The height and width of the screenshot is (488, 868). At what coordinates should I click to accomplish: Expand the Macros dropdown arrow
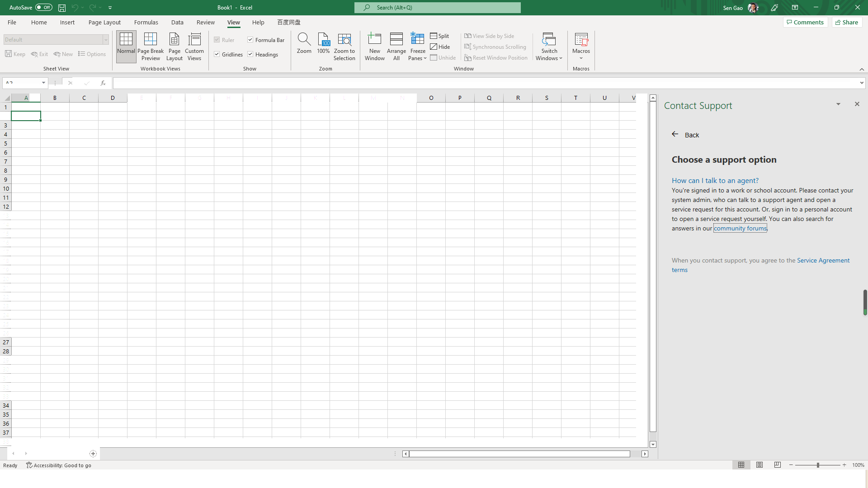pos(581,57)
